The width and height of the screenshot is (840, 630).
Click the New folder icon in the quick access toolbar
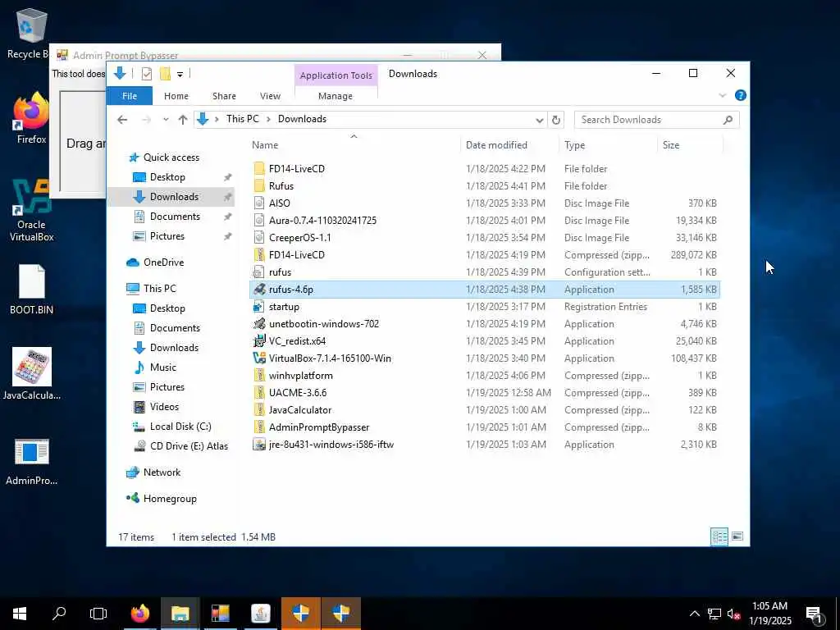click(x=165, y=74)
